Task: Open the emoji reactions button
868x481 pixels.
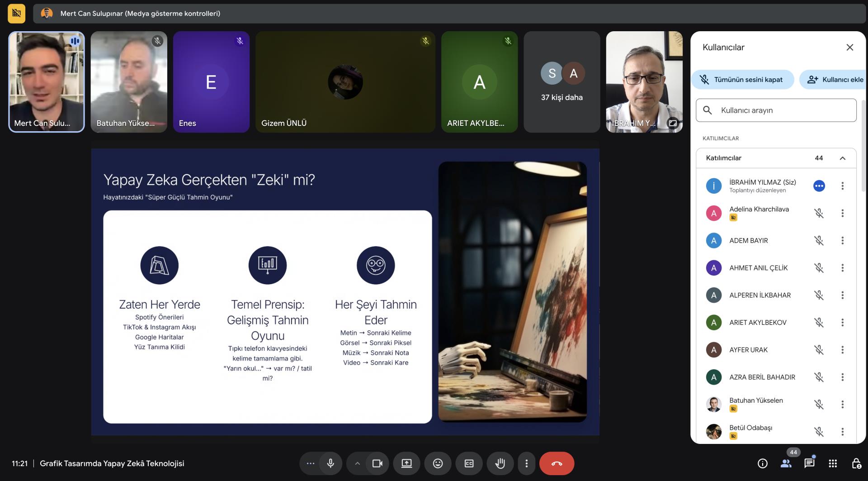Action: (438, 463)
